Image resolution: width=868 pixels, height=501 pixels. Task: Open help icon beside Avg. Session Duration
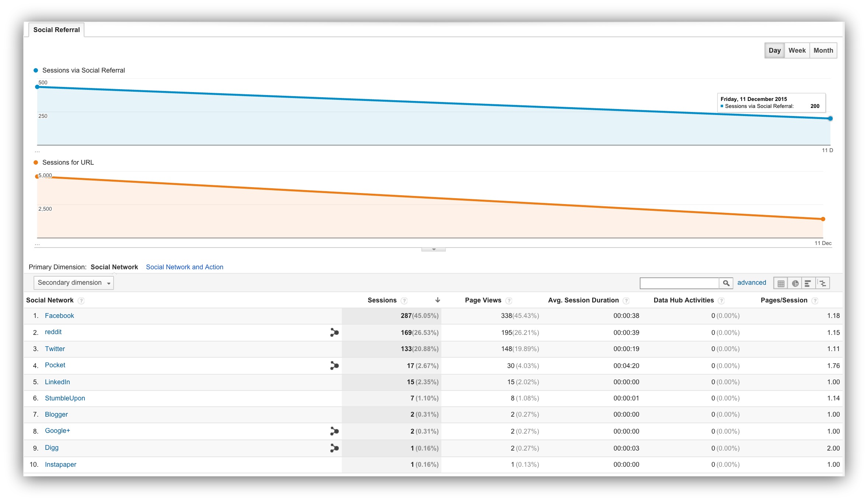click(626, 301)
